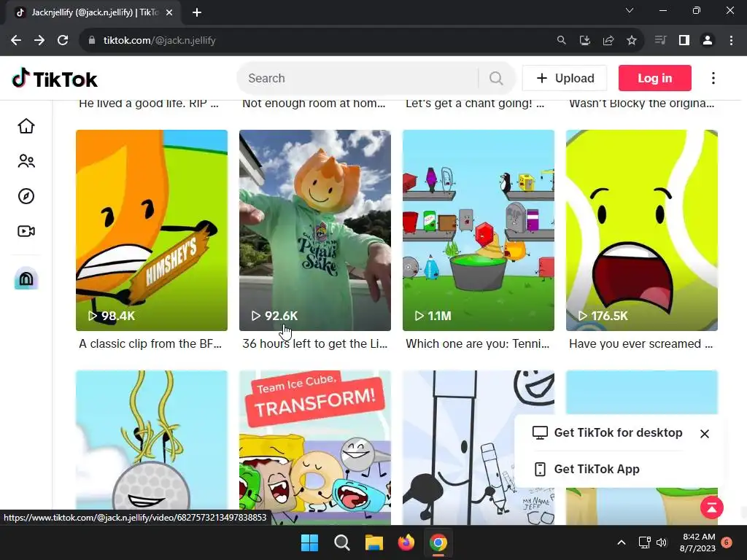
Task: Click the address bar URL
Action: pyautogui.click(x=160, y=41)
